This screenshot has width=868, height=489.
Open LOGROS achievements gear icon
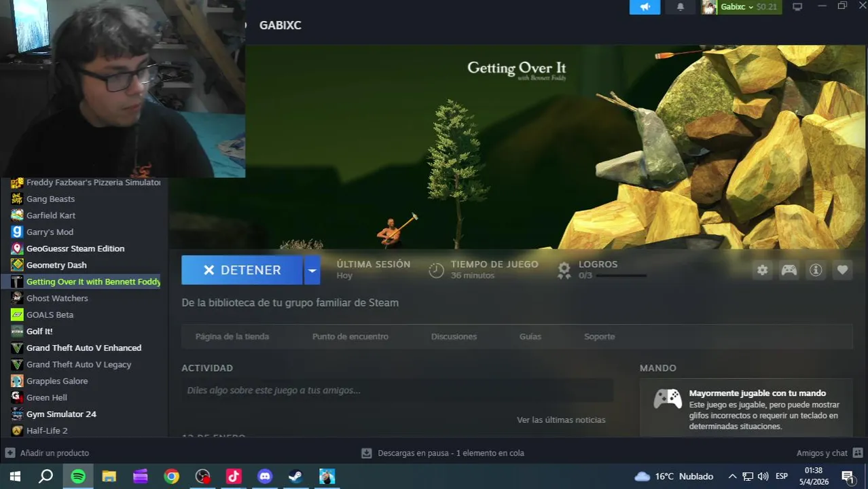tap(564, 270)
